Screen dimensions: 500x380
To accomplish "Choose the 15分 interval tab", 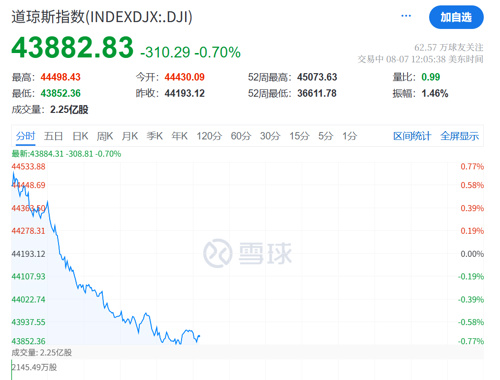I will [x=299, y=136].
